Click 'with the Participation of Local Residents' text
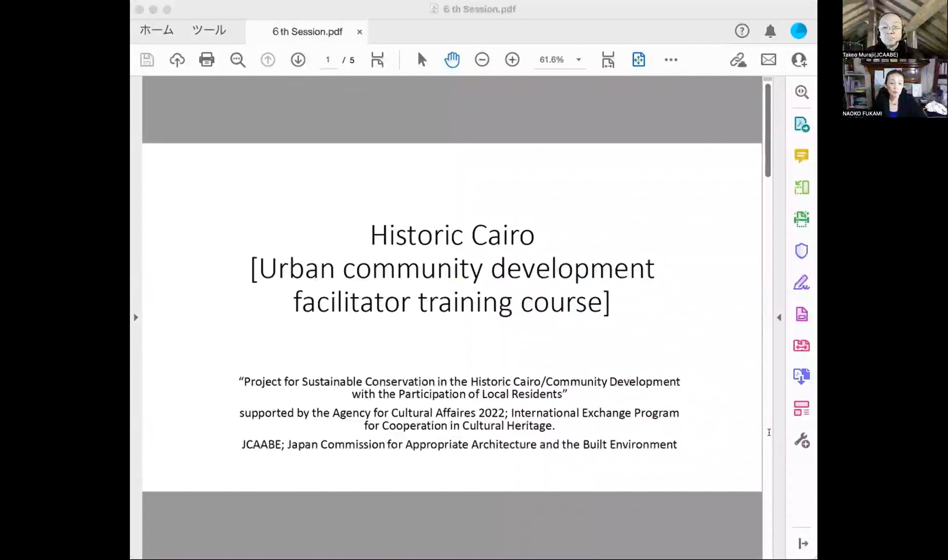The image size is (948, 560). click(x=459, y=394)
